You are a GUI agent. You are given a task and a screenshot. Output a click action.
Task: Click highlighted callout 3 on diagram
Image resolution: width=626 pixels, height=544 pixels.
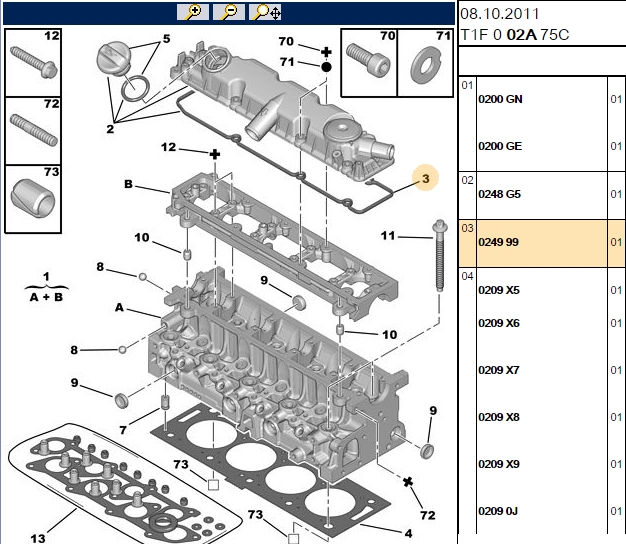(426, 178)
